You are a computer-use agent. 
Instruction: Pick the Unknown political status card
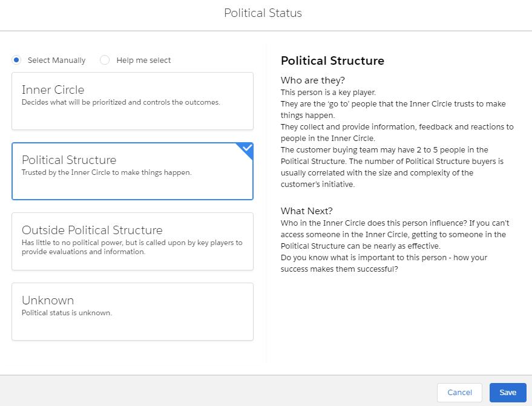click(133, 312)
